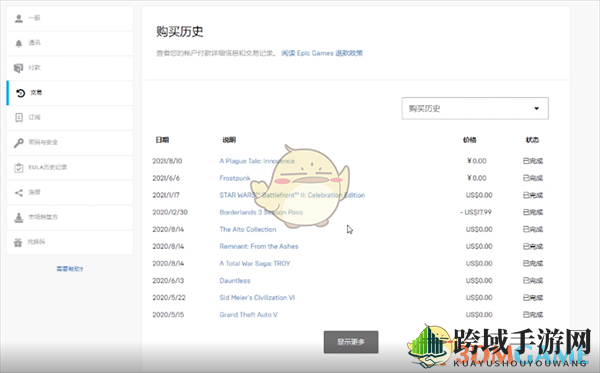Open the General settings person icon
This screenshot has height=373, width=600.
19,18
